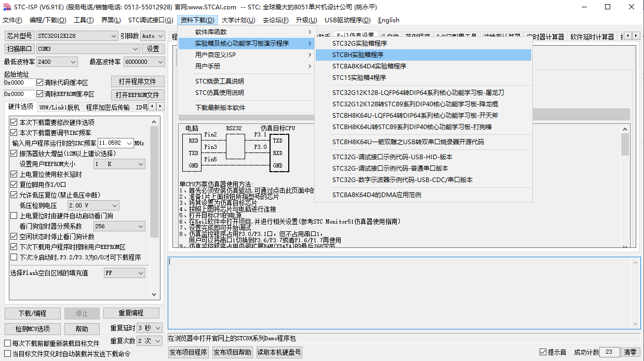
Task: Toggle 本次下载需要修改硬件选项 checkbox
Action: [x=14, y=122]
